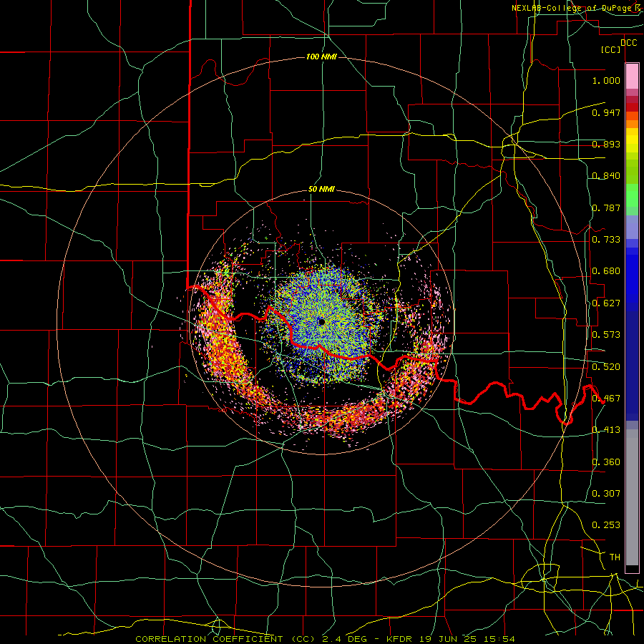Viewport: 644px width, 644px height.
Task: Select the 0.520 scale value
Action: coord(606,367)
